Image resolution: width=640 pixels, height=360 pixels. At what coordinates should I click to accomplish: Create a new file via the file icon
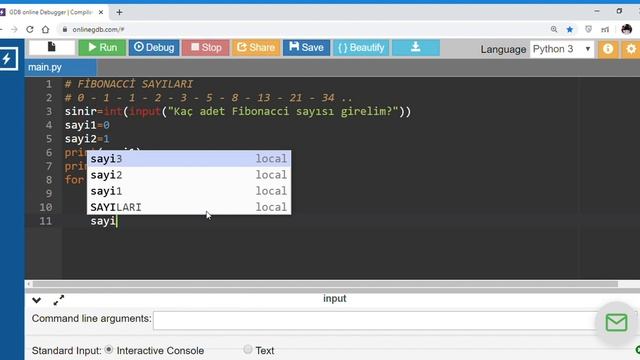pos(52,47)
